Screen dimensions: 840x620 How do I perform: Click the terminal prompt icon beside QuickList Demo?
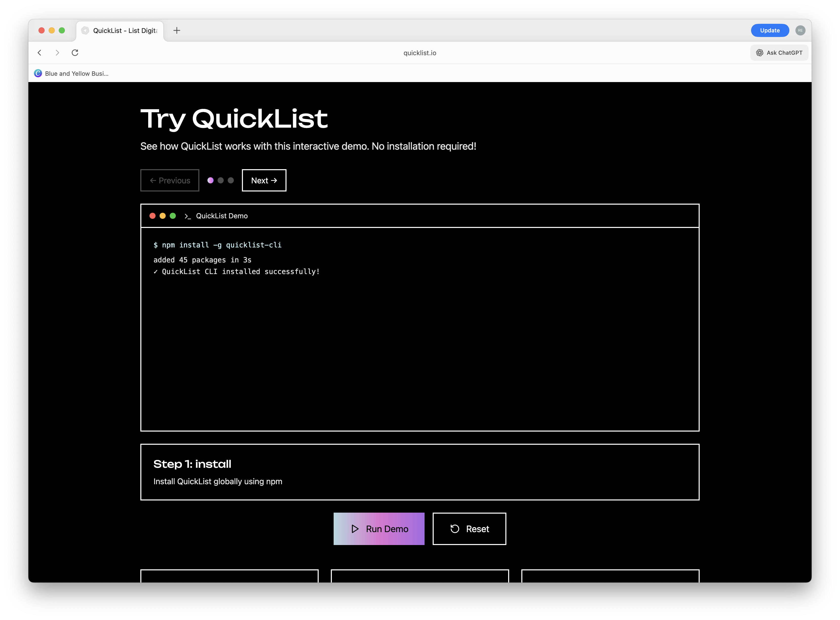(x=188, y=216)
